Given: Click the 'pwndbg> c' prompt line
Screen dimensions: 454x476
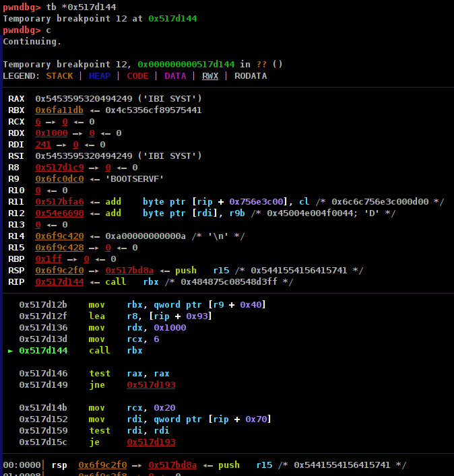Looking at the screenshot, I should [x=27, y=30].
